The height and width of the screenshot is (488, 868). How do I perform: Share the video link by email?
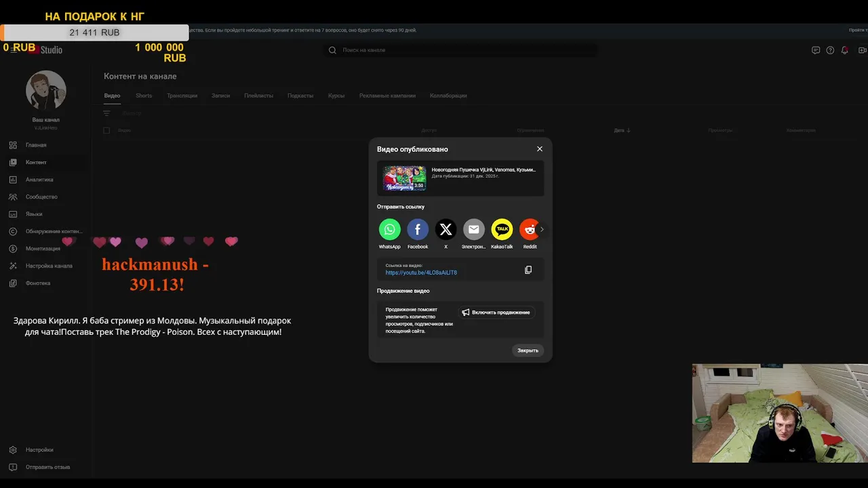point(474,229)
